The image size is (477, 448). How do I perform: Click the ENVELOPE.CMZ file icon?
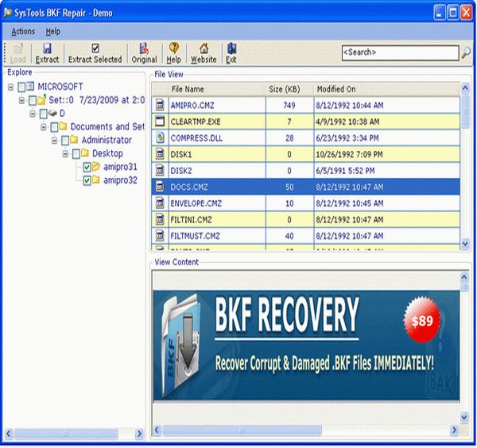pos(160,203)
